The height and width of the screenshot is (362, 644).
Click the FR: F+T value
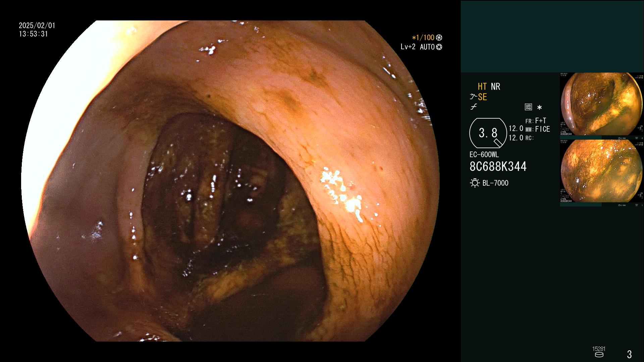coord(536,121)
